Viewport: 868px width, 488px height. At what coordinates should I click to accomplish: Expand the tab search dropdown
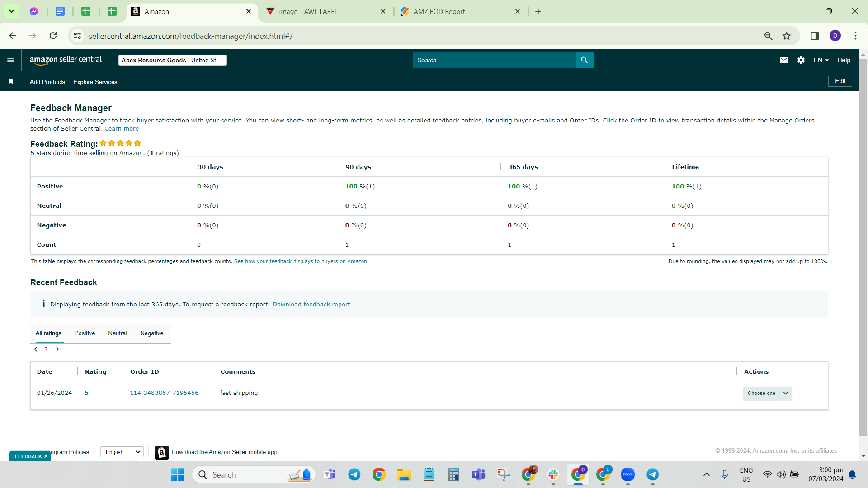click(x=11, y=11)
